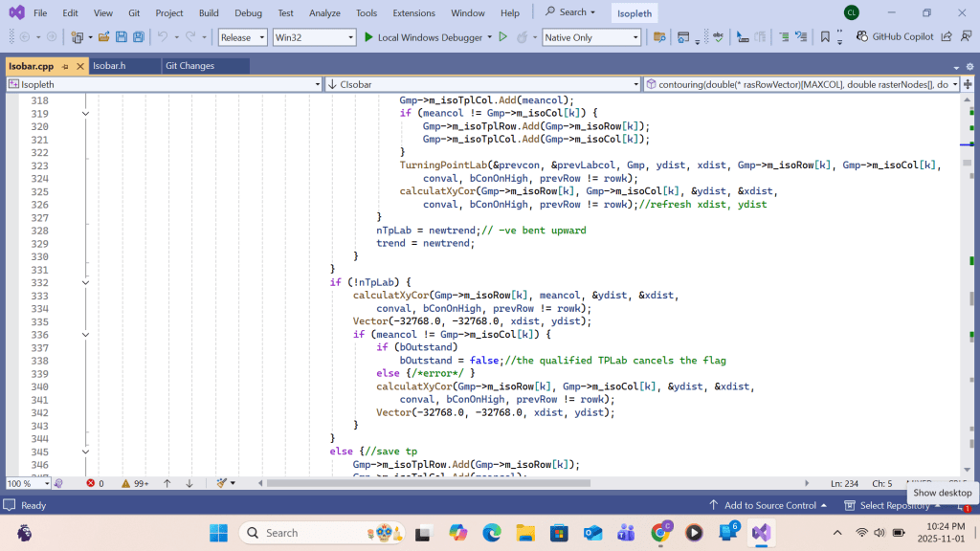Click the bookmark icon in toolbar
Image resolution: width=980 pixels, height=551 pixels.
[x=825, y=37]
